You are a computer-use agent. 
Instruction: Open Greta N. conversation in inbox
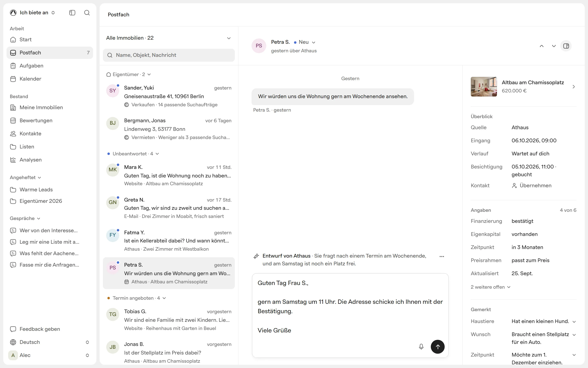169,208
